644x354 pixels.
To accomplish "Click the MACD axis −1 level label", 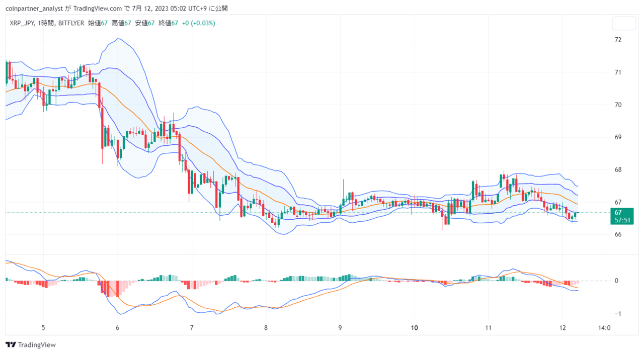I will pos(616,314).
